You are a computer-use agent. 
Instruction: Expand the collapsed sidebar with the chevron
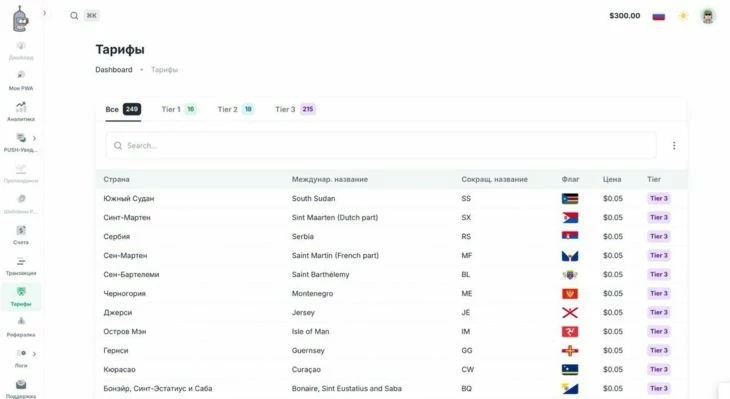[44, 13]
